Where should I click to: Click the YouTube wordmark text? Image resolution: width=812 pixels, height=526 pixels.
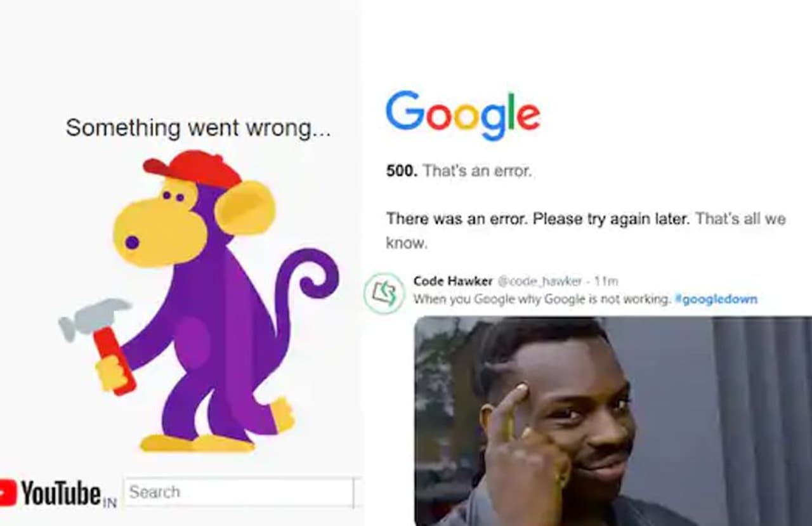(x=61, y=492)
